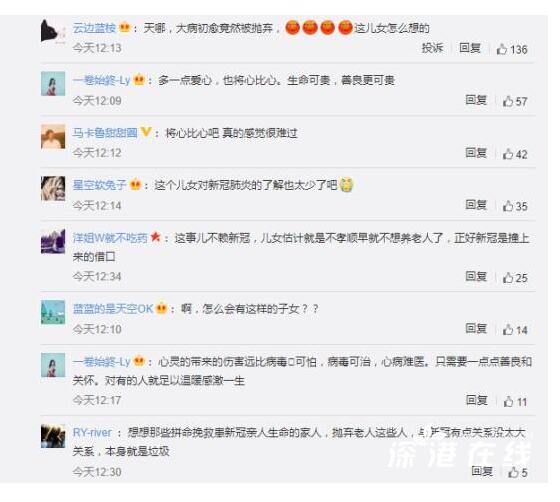Screen dimensions: 560x502
Task: Reply to 云边蓝桉's comment via 回复
Action: pyautogui.click(x=470, y=48)
